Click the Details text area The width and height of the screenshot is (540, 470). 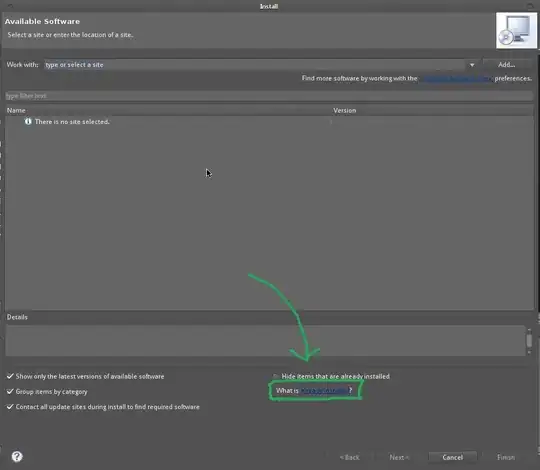(x=265, y=341)
